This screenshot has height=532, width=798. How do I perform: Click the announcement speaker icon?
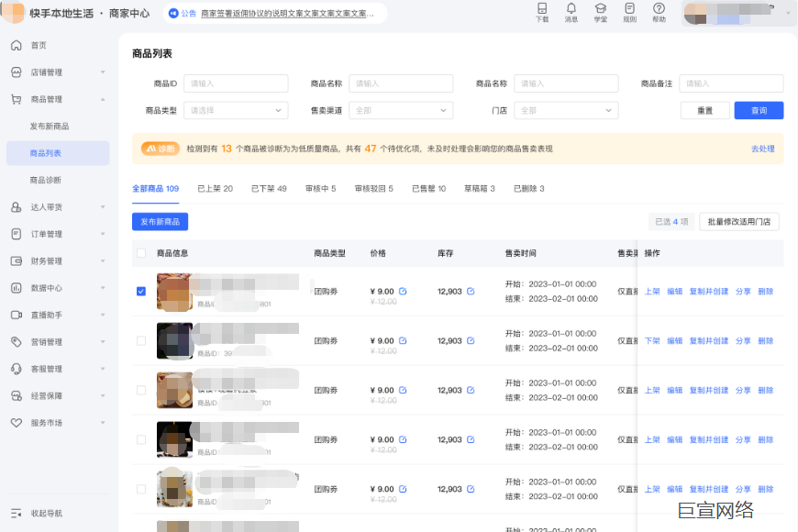pos(173,13)
